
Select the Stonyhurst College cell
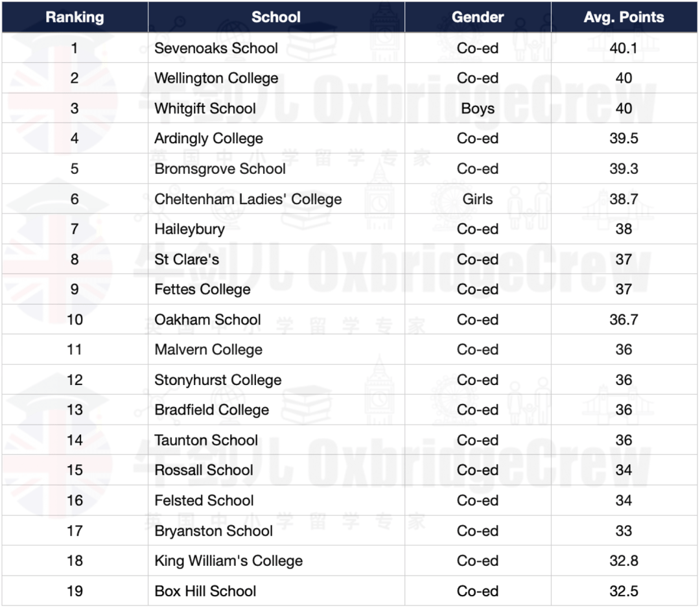276,380
